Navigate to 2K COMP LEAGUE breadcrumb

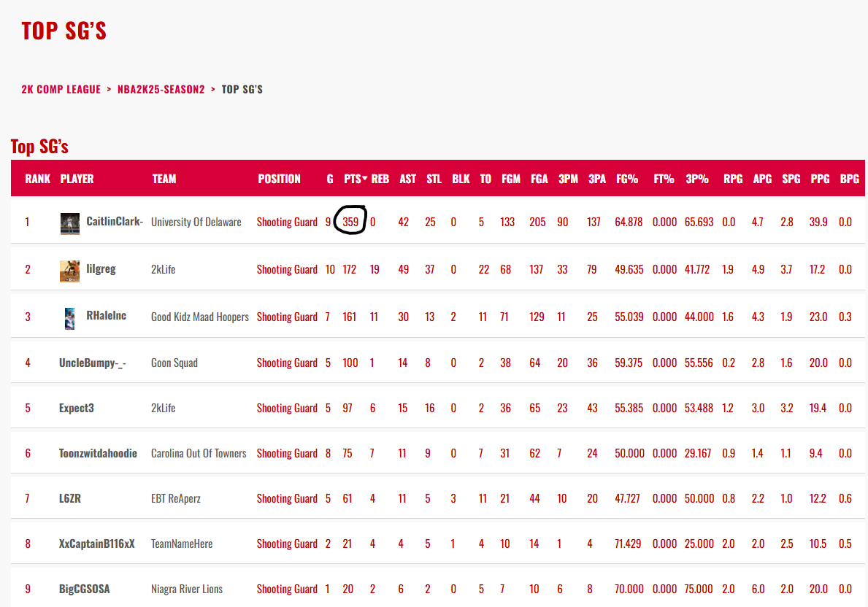coord(61,89)
